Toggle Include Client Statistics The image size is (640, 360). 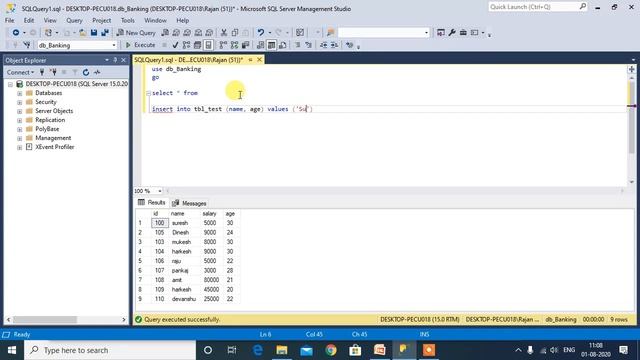(x=245, y=45)
